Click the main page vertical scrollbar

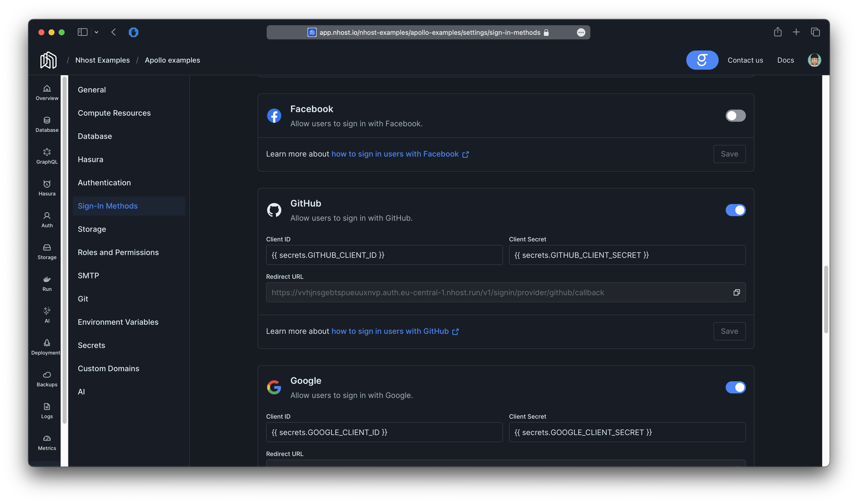(x=825, y=300)
